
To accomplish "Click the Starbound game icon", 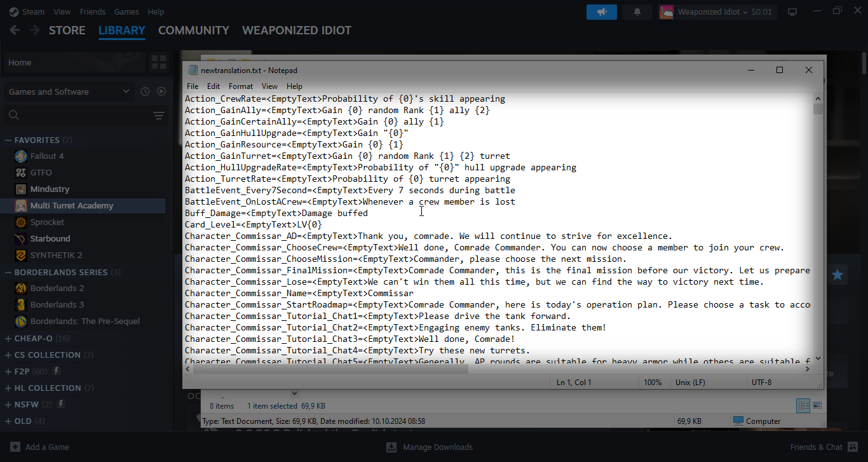I will 21,238.
